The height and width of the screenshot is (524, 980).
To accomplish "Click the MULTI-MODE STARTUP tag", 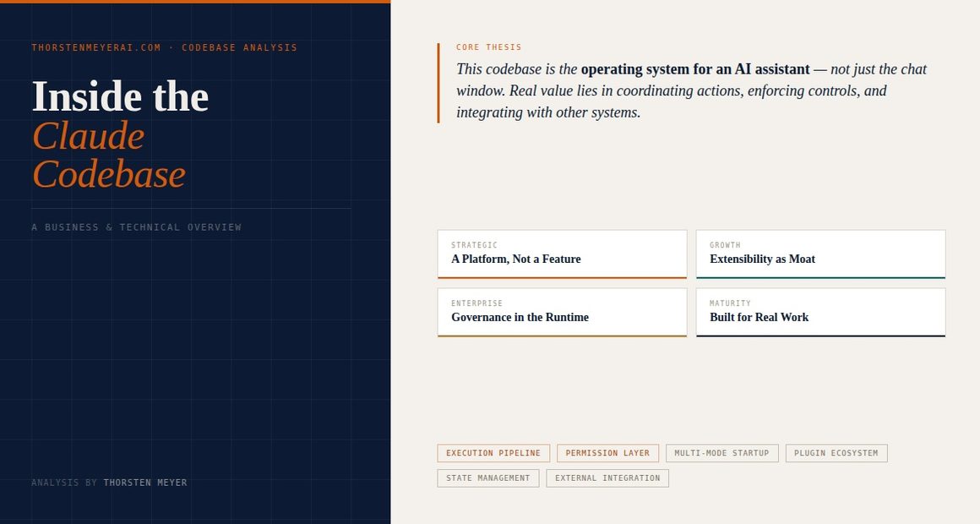I will pyautogui.click(x=721, y=454).
